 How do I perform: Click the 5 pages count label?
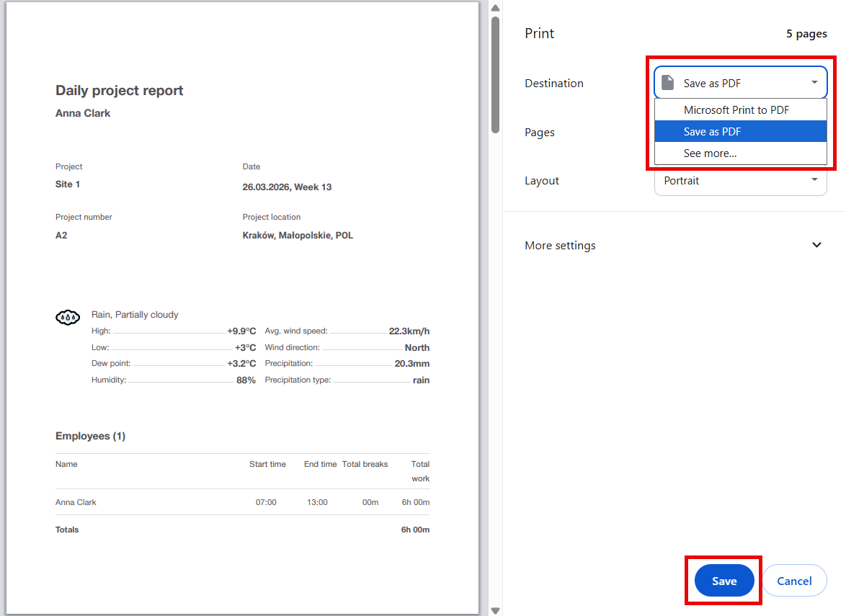tap(806, 34)
